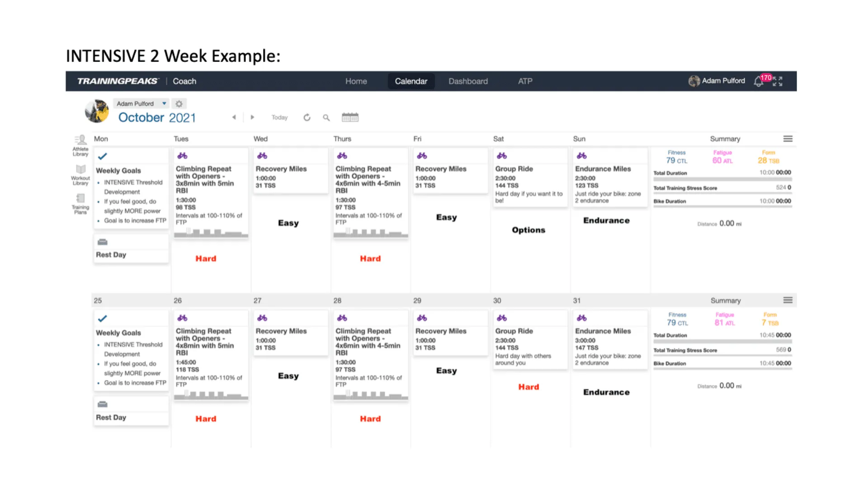Toggle the first week's Weekly Goals checkmark
The image size is (868, 488).
pyautogui.click(x=103, y=156)
